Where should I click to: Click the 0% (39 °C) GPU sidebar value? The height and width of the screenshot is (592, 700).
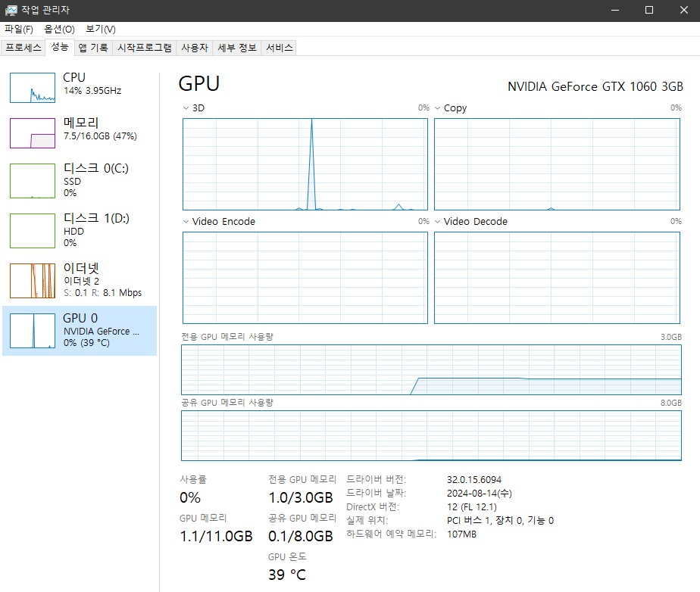86,343
